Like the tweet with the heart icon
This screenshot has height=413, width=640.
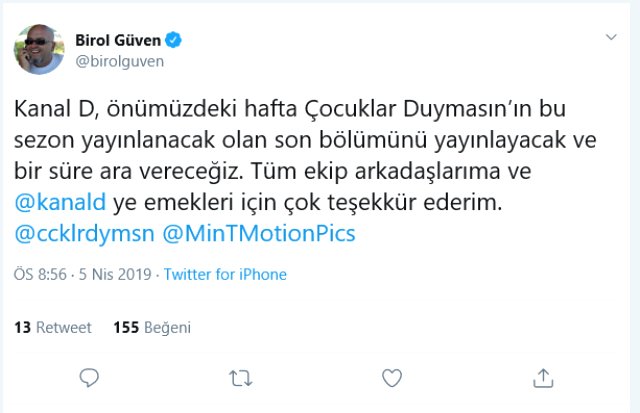point(392,377)
